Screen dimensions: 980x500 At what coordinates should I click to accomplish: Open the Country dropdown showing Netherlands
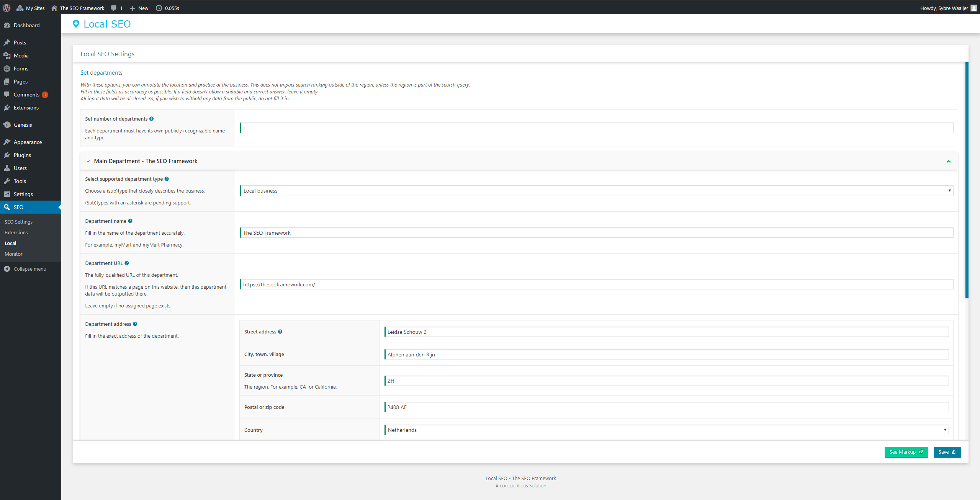667,430
